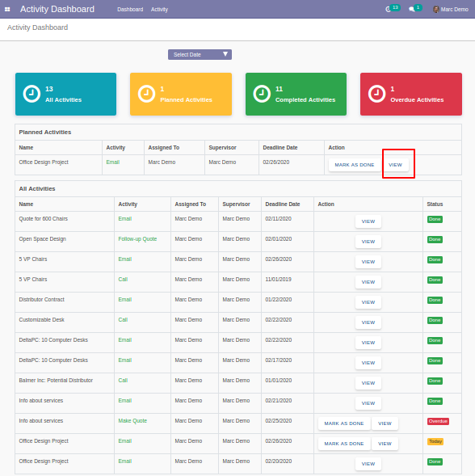475x476 pixels.
Task: Click the Follow-up Quote activity link
Action: point(137,239)
